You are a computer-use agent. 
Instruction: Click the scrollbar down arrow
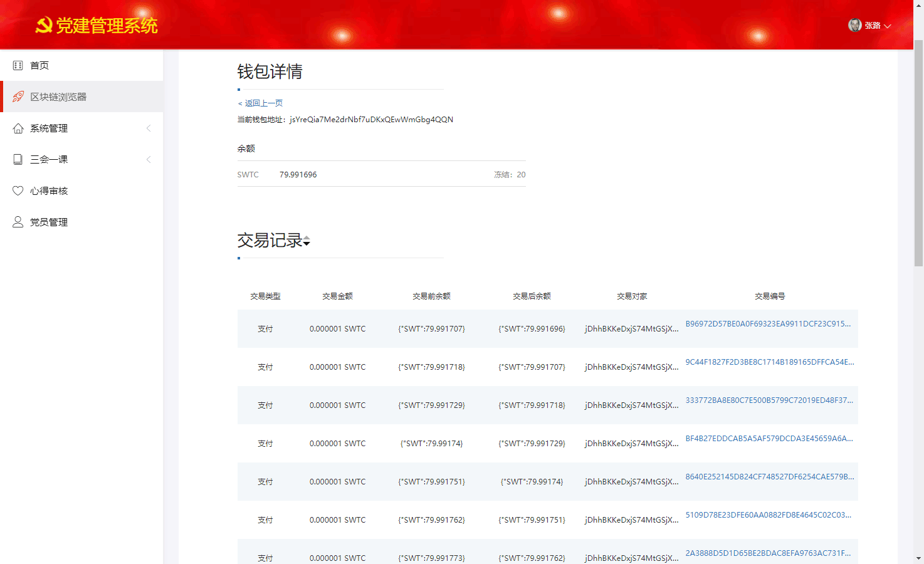(918, 558)
